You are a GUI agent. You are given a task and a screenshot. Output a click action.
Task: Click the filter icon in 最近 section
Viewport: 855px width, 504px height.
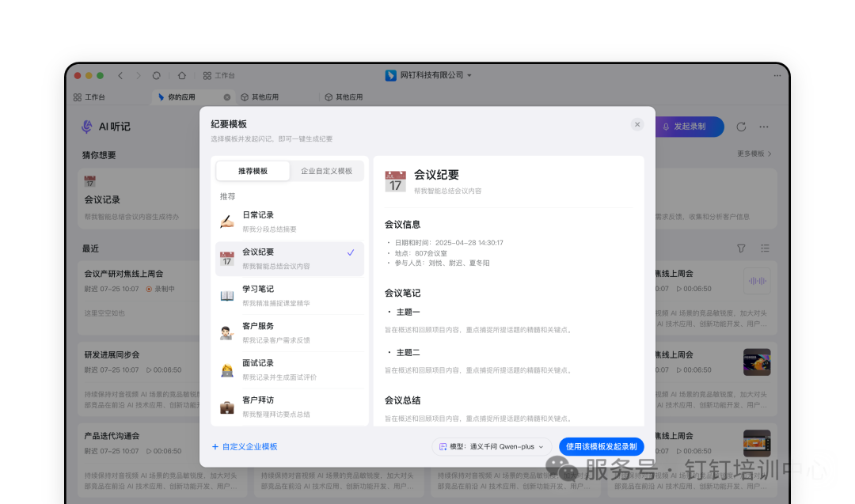point(741,248)
